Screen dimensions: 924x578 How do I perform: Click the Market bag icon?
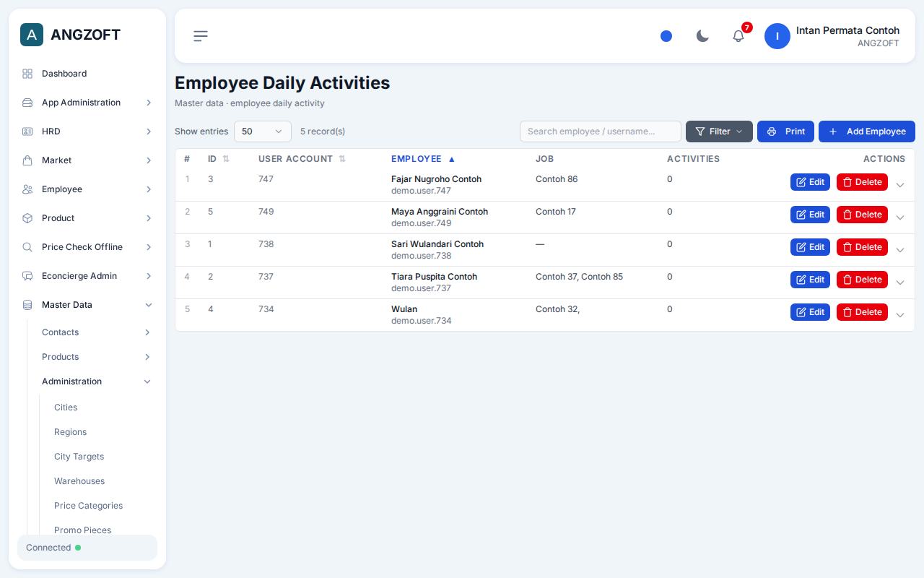pos(27,160)
